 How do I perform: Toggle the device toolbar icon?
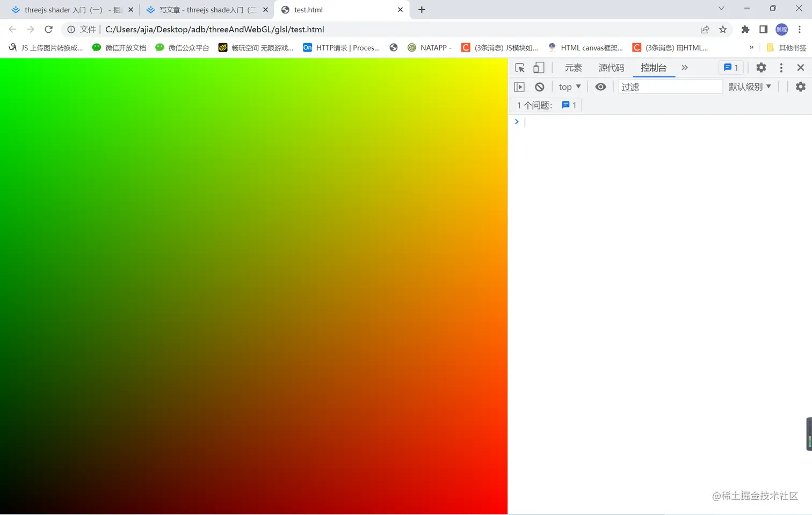(539, 68)
